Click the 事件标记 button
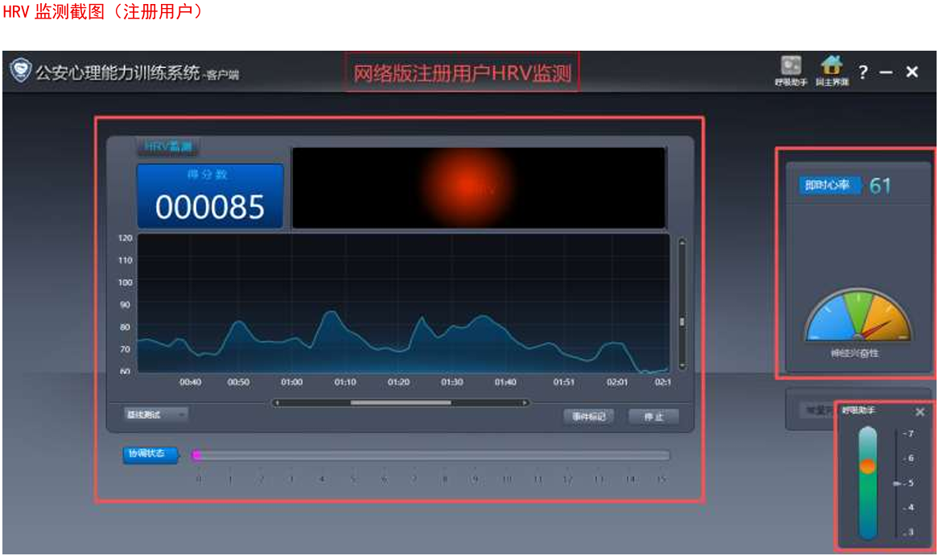939x560 pixels. (588, 417)
